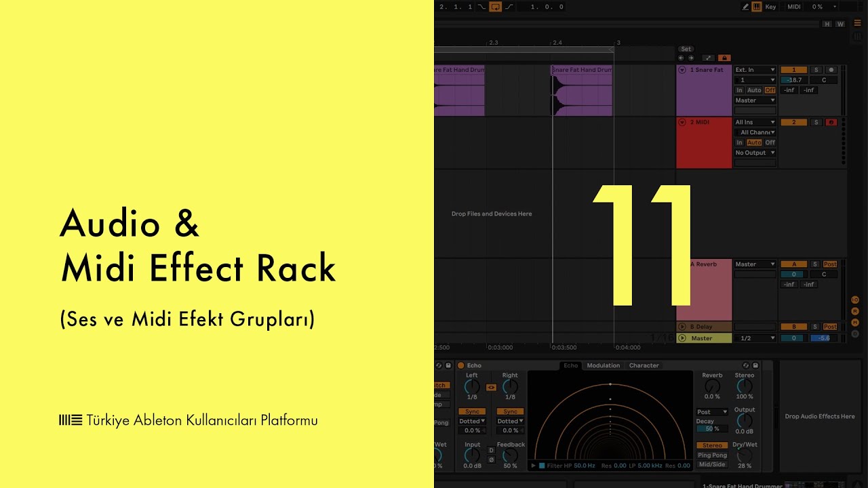Adjust the Echo Left delay time knob

pyautogui.click(x=472, y=386)
